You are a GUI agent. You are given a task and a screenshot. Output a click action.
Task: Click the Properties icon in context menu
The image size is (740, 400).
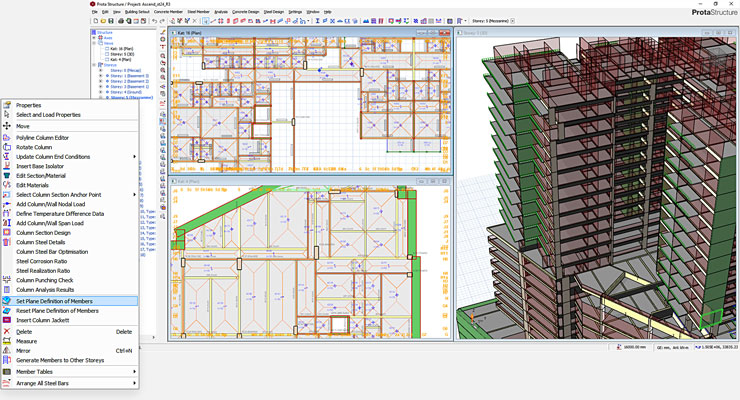click(7, 105)
